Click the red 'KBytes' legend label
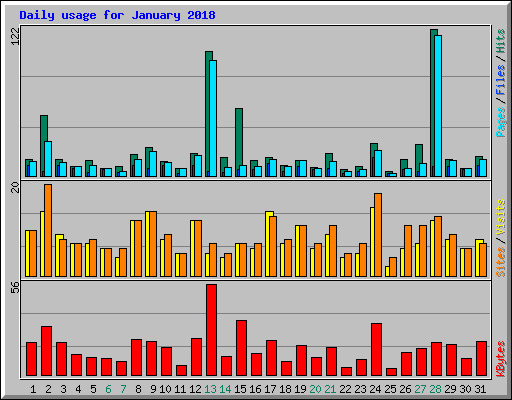Image resolution: width=512 pixels, height=400 pixels. [501, 359]
